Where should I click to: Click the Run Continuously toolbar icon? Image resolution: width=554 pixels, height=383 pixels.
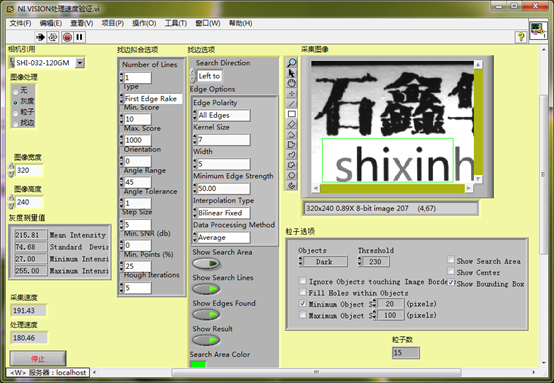[53, 37]
